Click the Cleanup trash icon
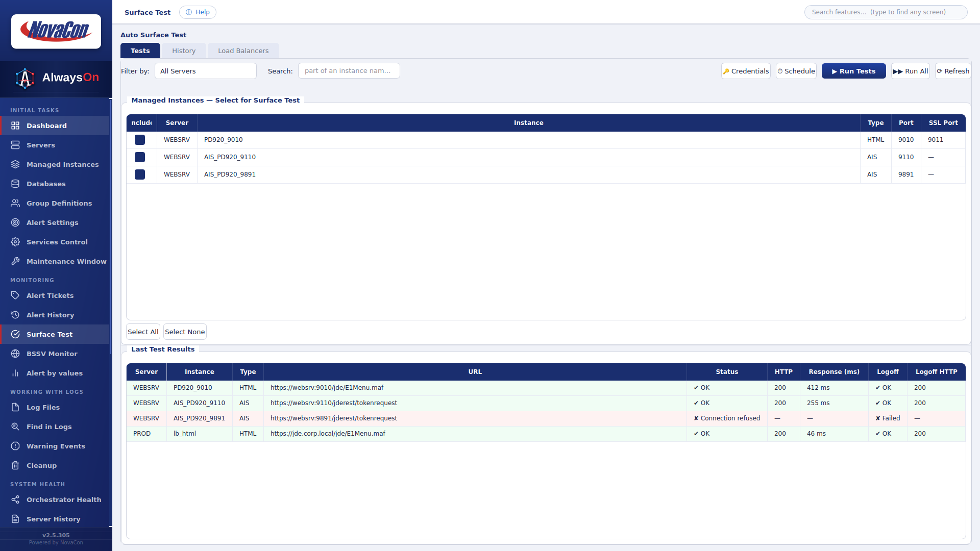Image resolution: width=980 pixels, height=551 pixels. pos(15,465)
